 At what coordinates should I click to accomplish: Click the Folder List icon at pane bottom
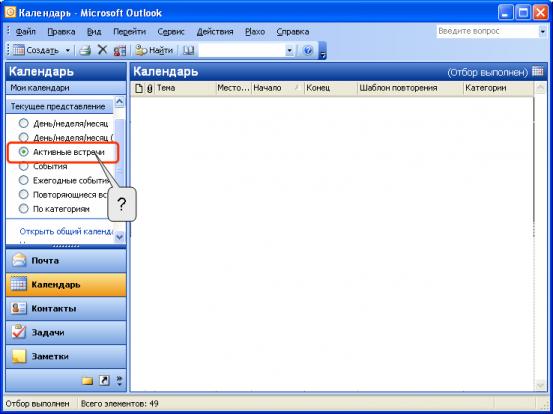click(87, 380)
